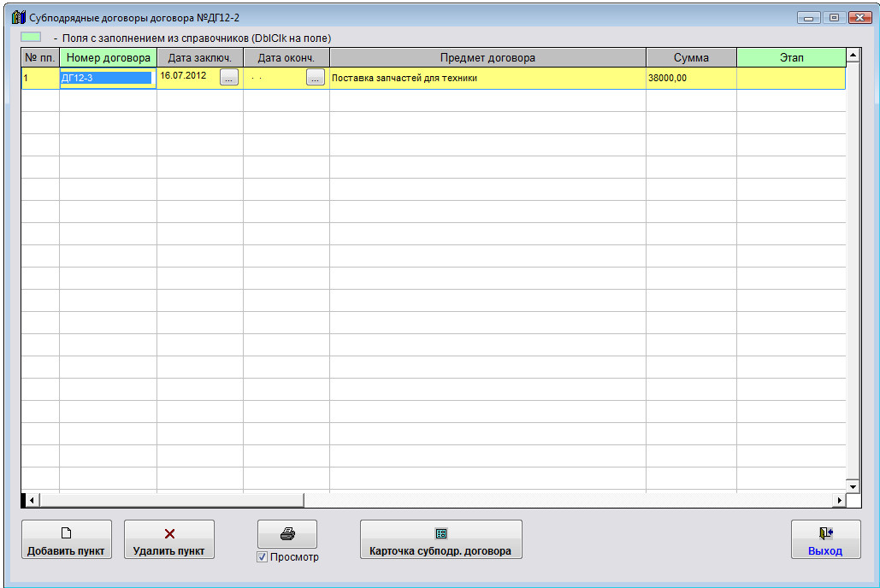This screenshot has height=588, width=880.
Task: Click the Сумма column header
Action: 691,58
